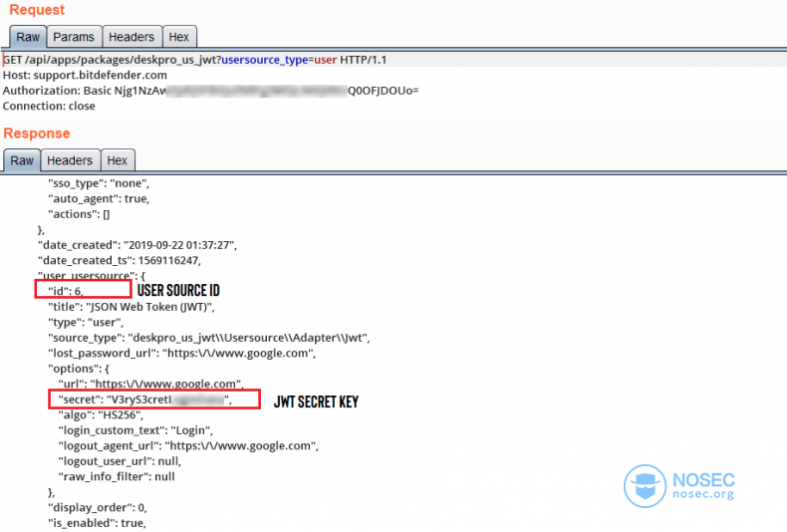Click the "url" line under options
787x532 pixels.
pos(150,384)
